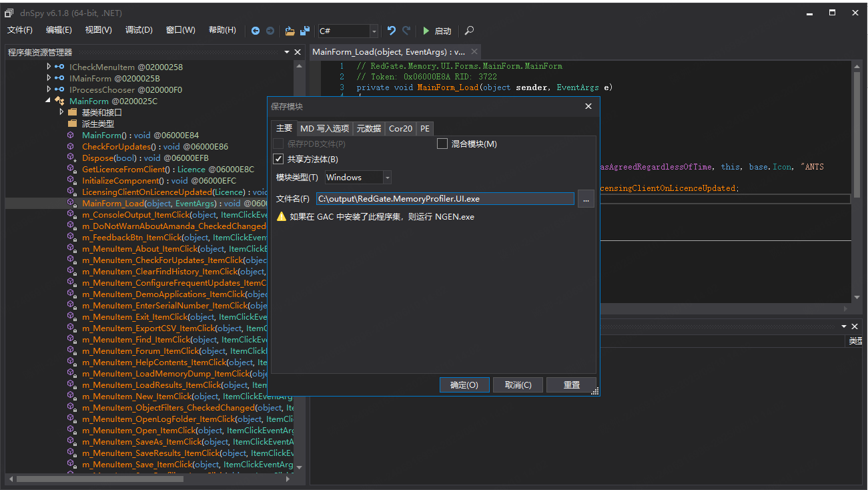The width and height of the screenshot is (868, 490).
Task: Click the MainForm class icon
Action: pos(59,101)
